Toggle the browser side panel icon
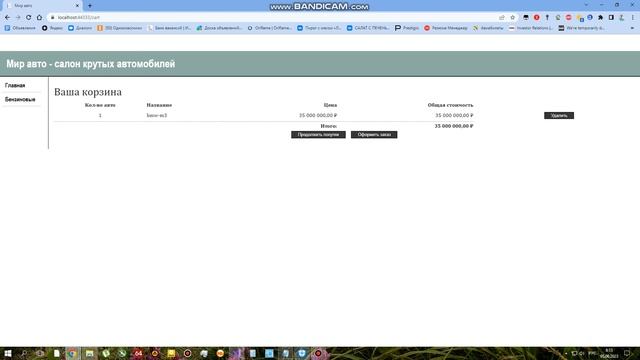 pyautogui.click(x=611, y=18)
